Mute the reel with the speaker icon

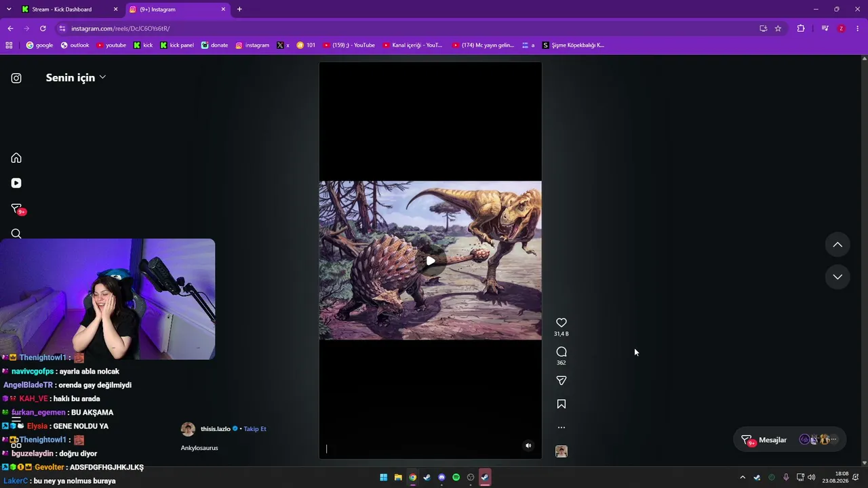coord(528,445)
